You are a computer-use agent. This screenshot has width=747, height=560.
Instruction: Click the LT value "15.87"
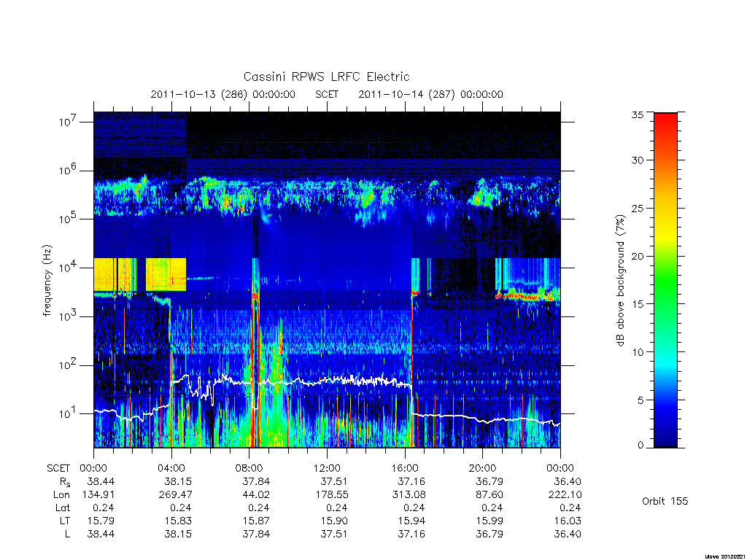coord(256,521)
